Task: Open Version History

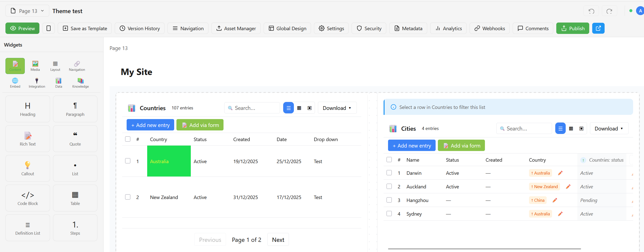Action: pos(140,28)
